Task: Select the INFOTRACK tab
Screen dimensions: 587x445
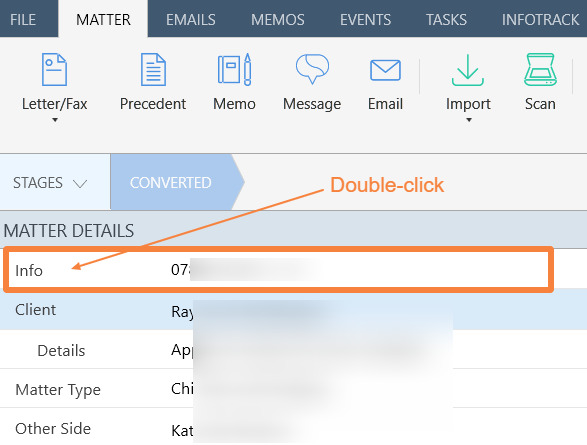Action: 540,19
